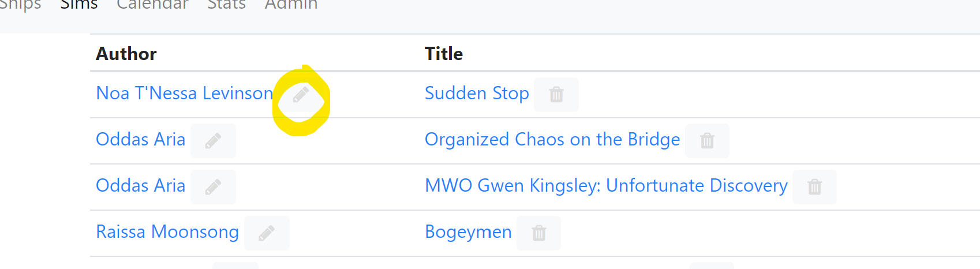Click the edit pencil beside Noa T'Nessa Levinson

pyautogui.click(x=301, y=94)
